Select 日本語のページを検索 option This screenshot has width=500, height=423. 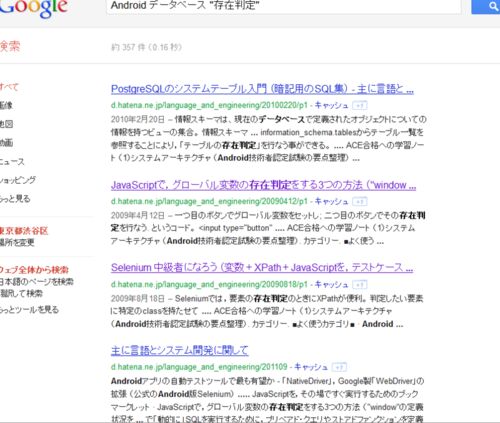point(37,282)
